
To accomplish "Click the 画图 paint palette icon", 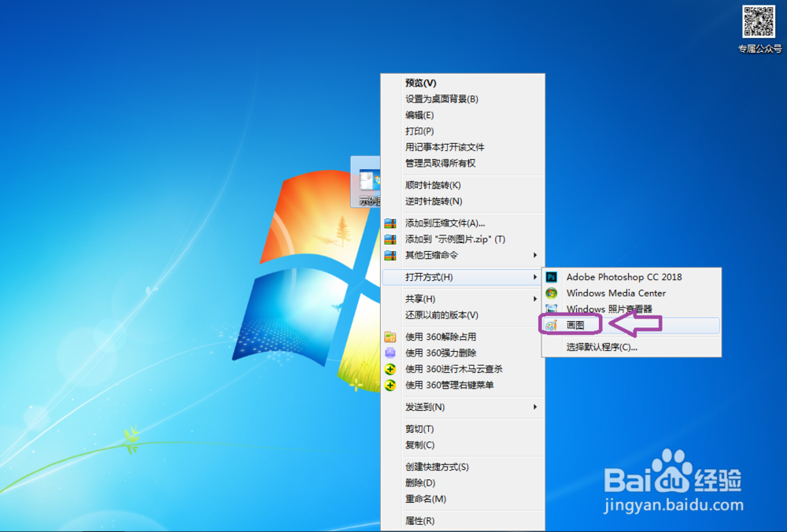I will click(x=551, y=325).
